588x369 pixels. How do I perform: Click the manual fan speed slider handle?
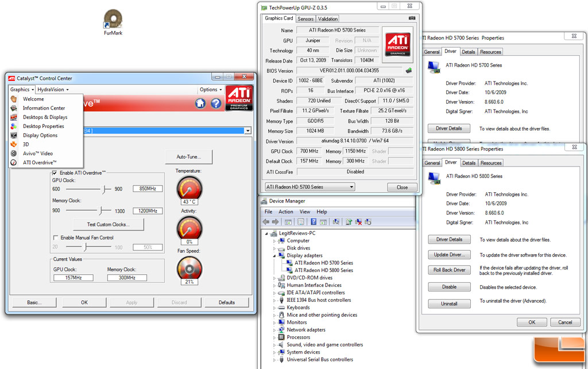click(x=86, y=247)
